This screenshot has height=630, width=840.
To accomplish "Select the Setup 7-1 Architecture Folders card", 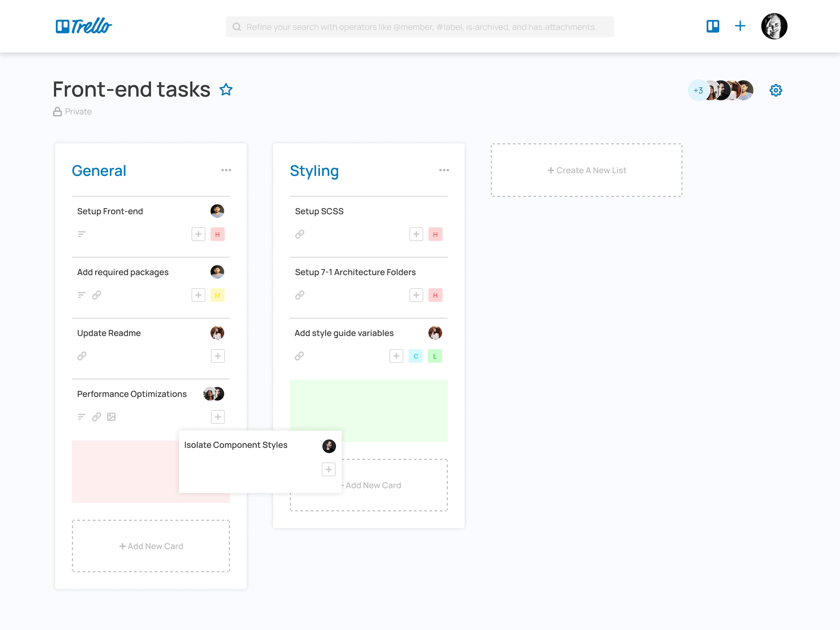I will click(x=355, y=272).
